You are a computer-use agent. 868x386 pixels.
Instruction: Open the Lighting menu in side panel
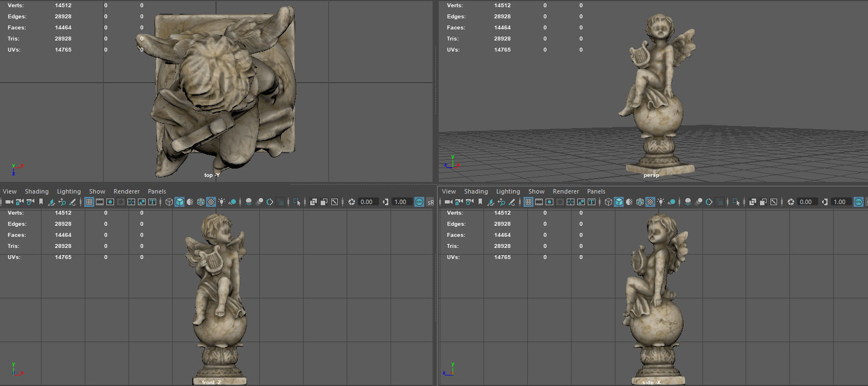coord(508,191)
